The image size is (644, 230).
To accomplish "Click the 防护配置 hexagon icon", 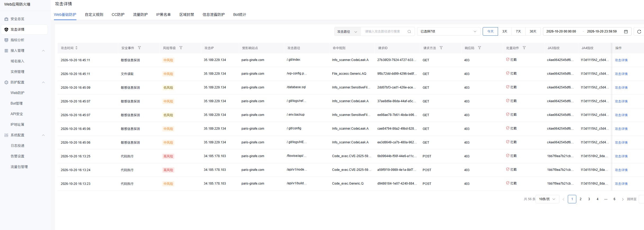I will 6,82.
